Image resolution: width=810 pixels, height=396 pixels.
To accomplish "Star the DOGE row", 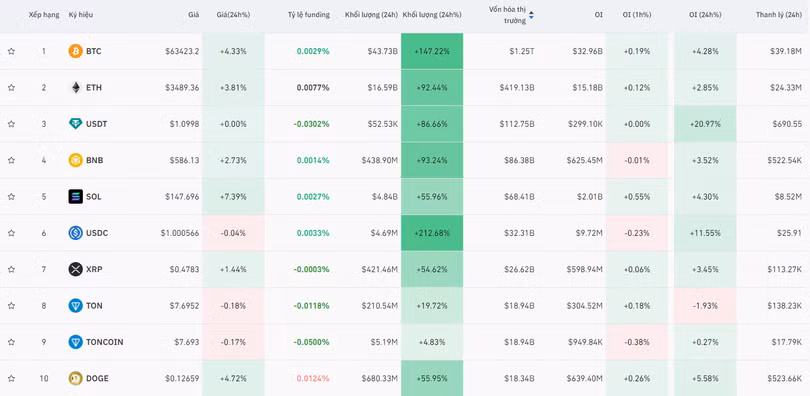I will tap(11, 378).
